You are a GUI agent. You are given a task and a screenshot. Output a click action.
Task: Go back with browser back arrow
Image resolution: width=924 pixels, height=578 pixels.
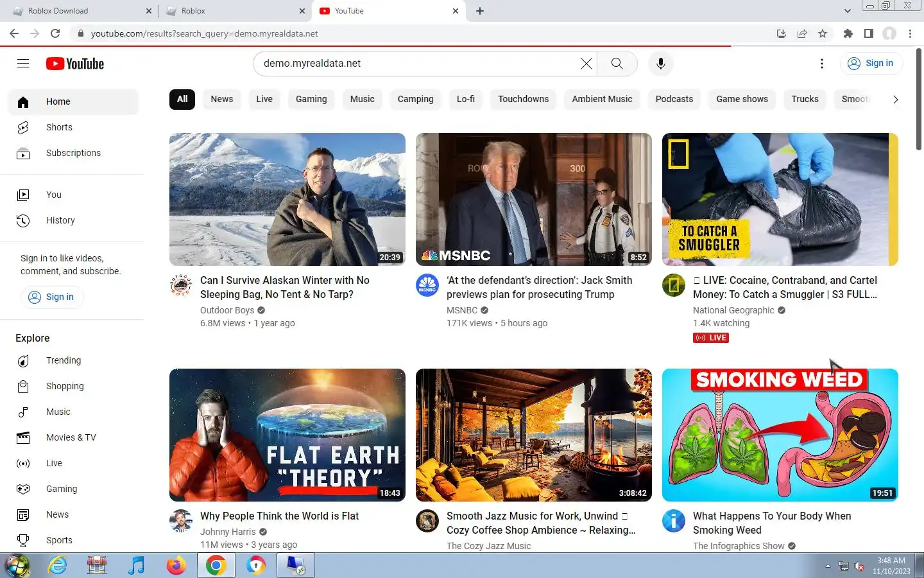14,33
